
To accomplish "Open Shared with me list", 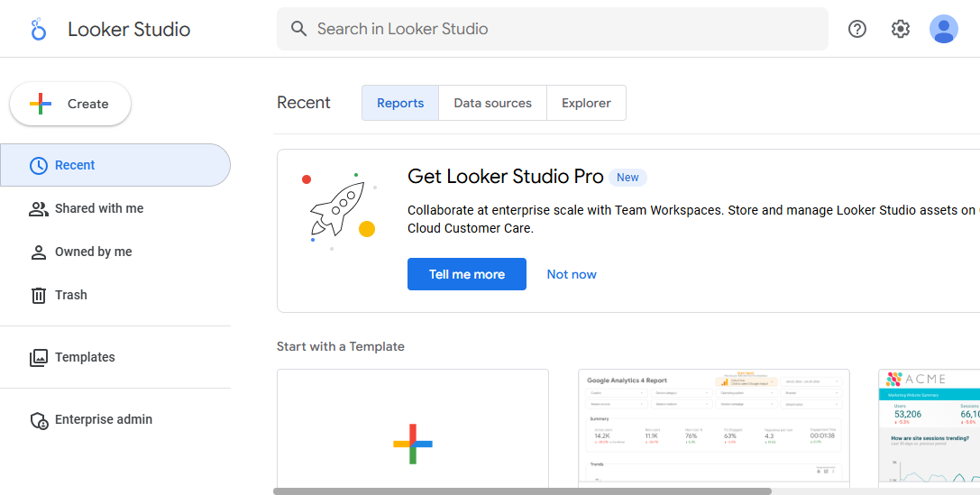I will pos(115,208).
